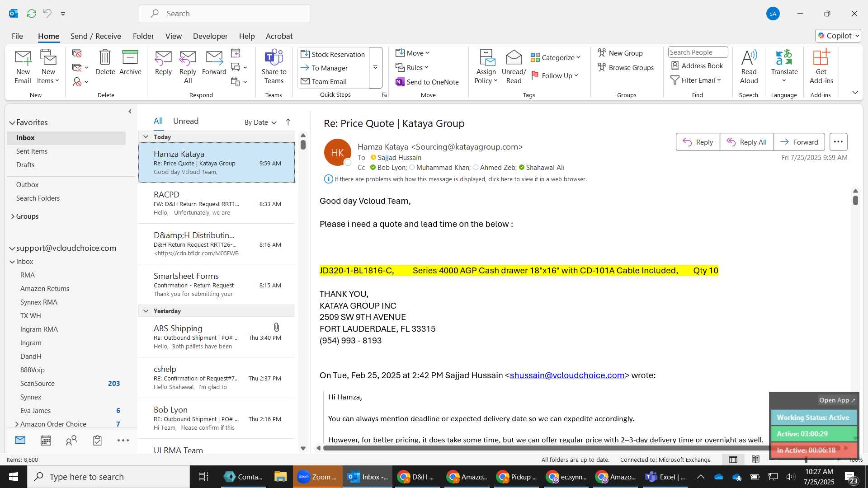Expand the Groups folder

coord(12,216)
